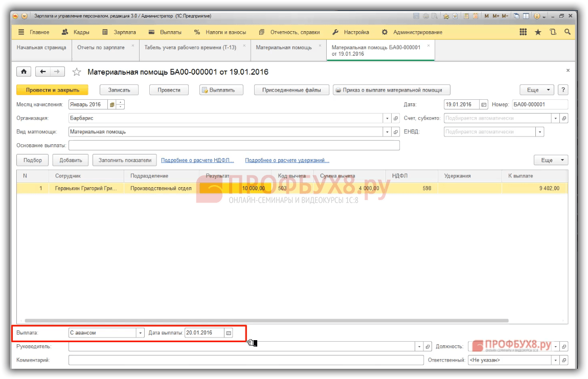Image resolution: width=588 pixels, height=379 pixels.
Task: Click the Месяц начисления stepper arrows
Action: pos(120,105)
